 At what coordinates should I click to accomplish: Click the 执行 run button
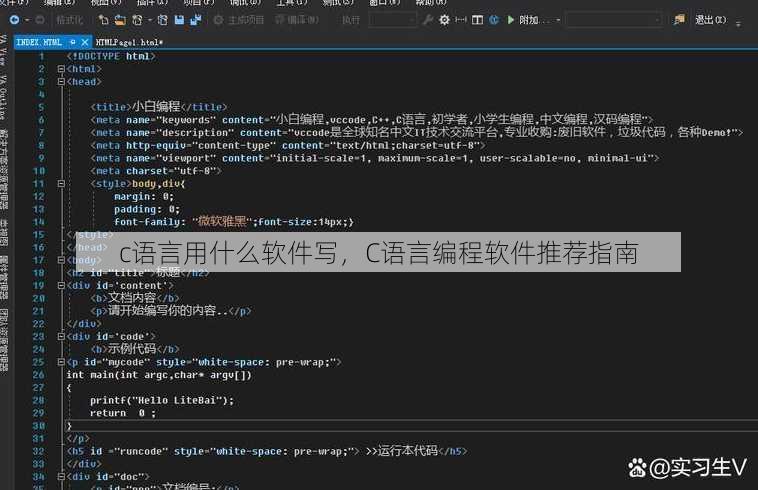[x=350, y=20]
